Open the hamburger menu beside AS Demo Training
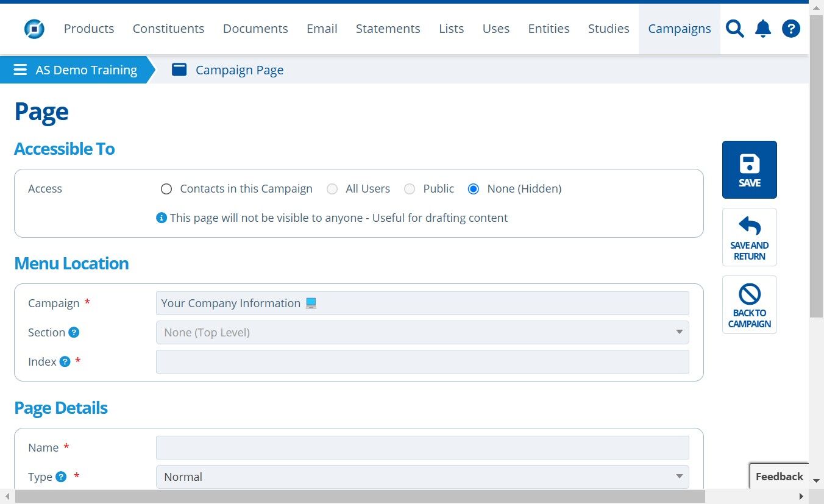Viewport: 824px width, 504px height. tap(20, 69)
